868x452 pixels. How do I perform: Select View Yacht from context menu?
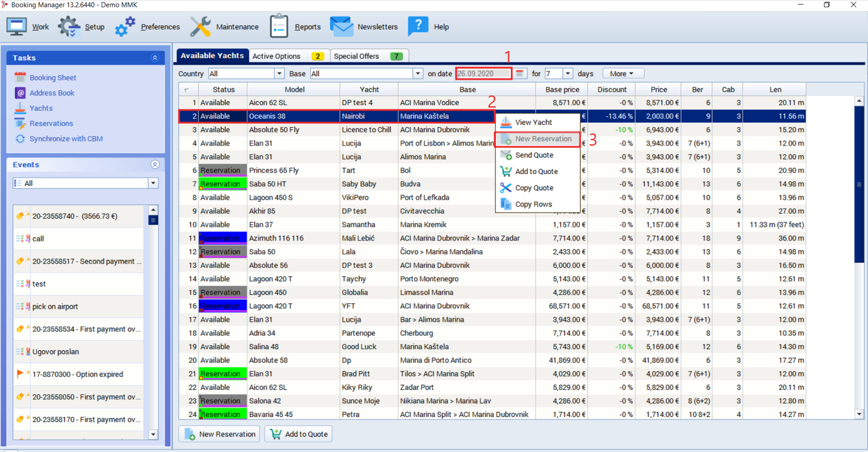click(x=537, y=122)
